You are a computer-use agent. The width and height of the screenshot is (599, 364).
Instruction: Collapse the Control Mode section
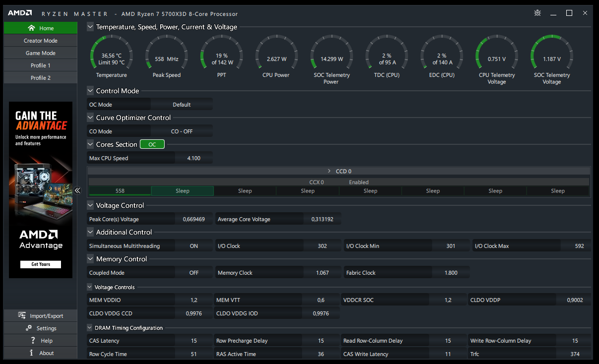click(x=90, y=91)
